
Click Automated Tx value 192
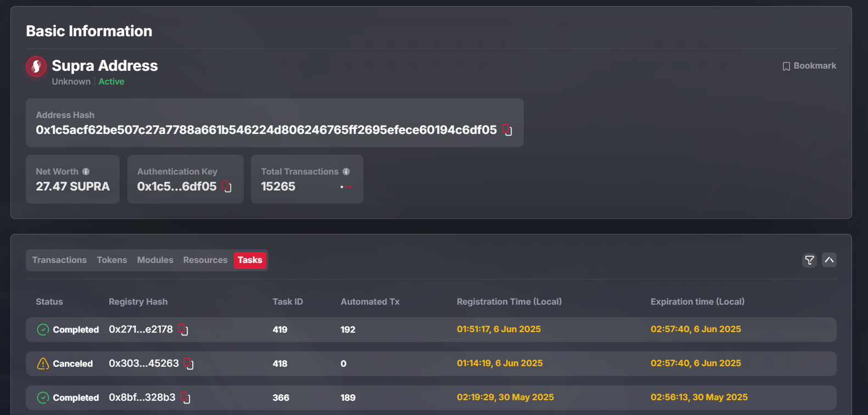pos(348,330)
